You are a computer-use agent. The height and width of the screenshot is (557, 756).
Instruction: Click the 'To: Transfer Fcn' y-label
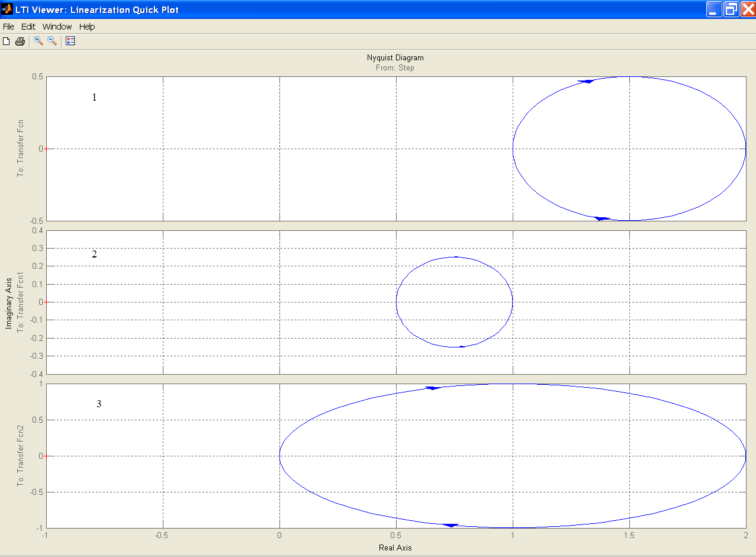click(21, 149)
